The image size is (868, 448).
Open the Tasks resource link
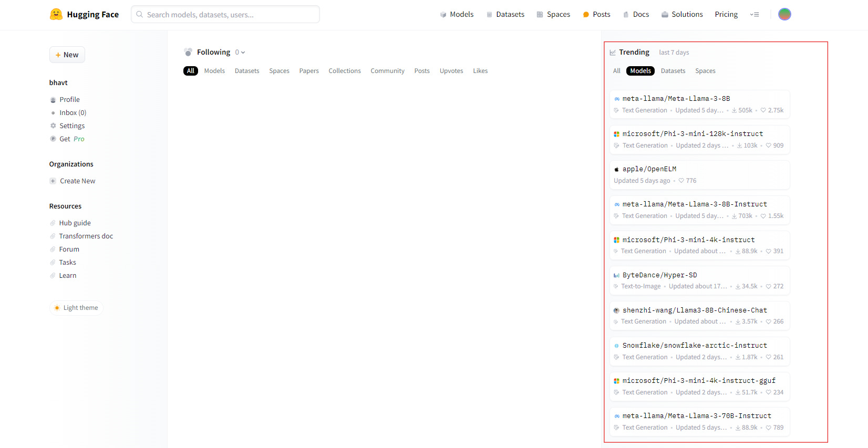coord(63,263)
